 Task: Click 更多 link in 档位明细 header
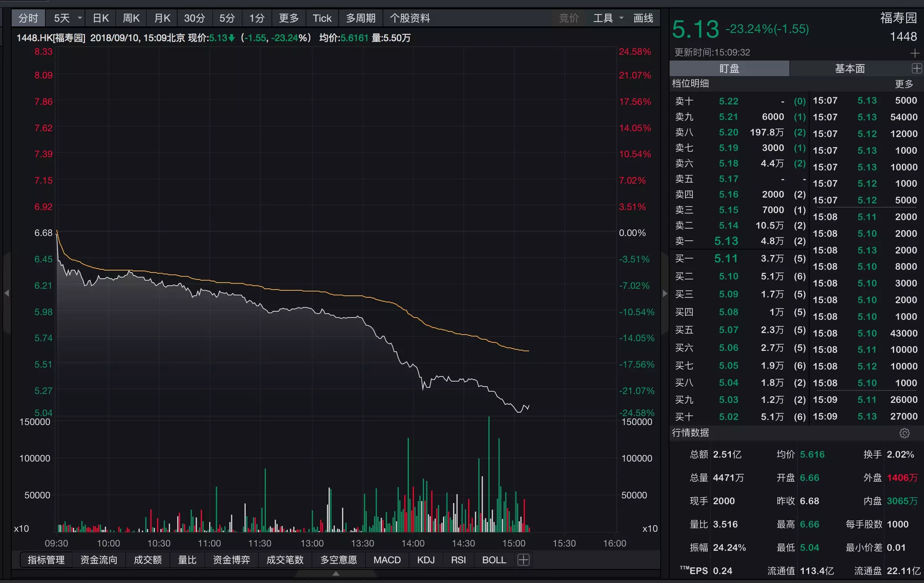903,84
